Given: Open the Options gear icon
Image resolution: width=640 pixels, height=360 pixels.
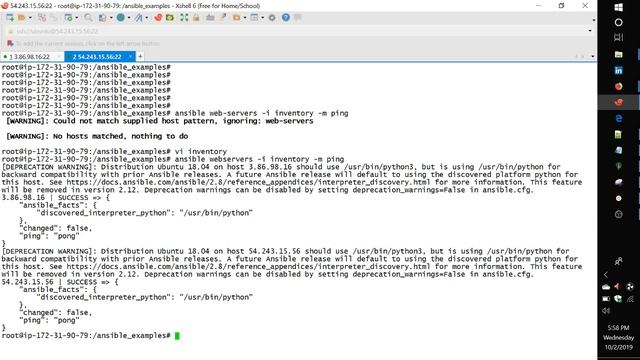Looking at the screenshot, I should click(x=272, y=18).
